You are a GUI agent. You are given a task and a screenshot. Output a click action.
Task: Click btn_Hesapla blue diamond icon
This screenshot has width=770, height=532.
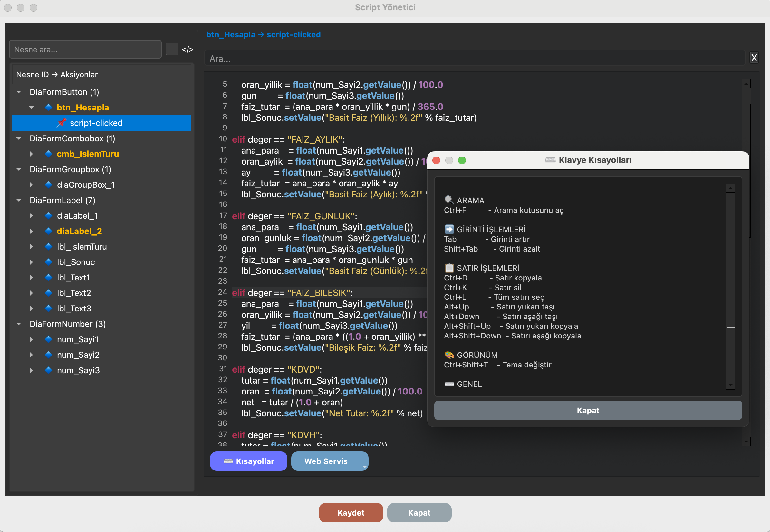click(x=48, y=107)
